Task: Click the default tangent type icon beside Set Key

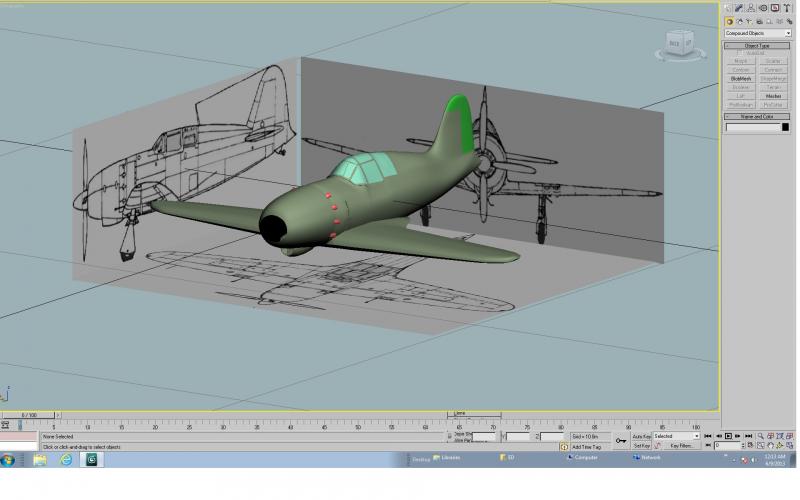Action: click(658, 446)
